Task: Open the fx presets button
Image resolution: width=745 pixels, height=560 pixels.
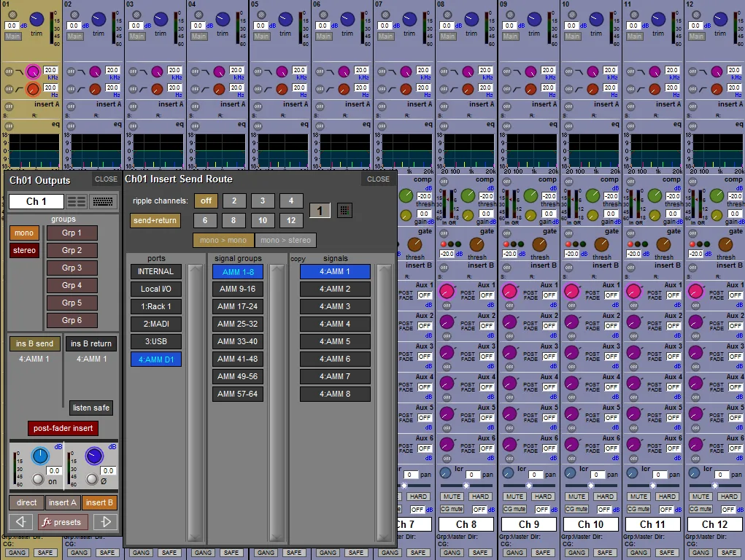Action: tap(63, 522)
